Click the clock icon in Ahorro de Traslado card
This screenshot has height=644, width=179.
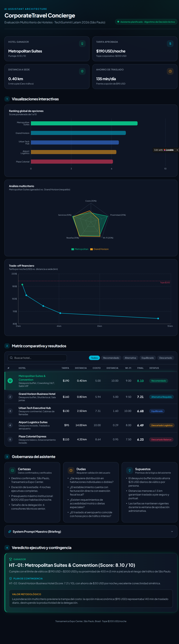point(170,71)
